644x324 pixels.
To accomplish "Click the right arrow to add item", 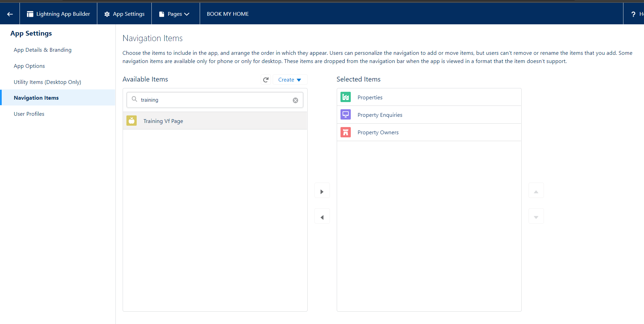I will click(322, 191).
